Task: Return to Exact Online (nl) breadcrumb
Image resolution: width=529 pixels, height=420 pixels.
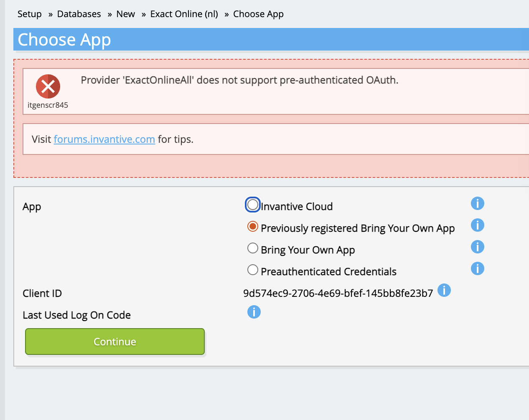Action: pyautogui.click(x=184, y=14)
